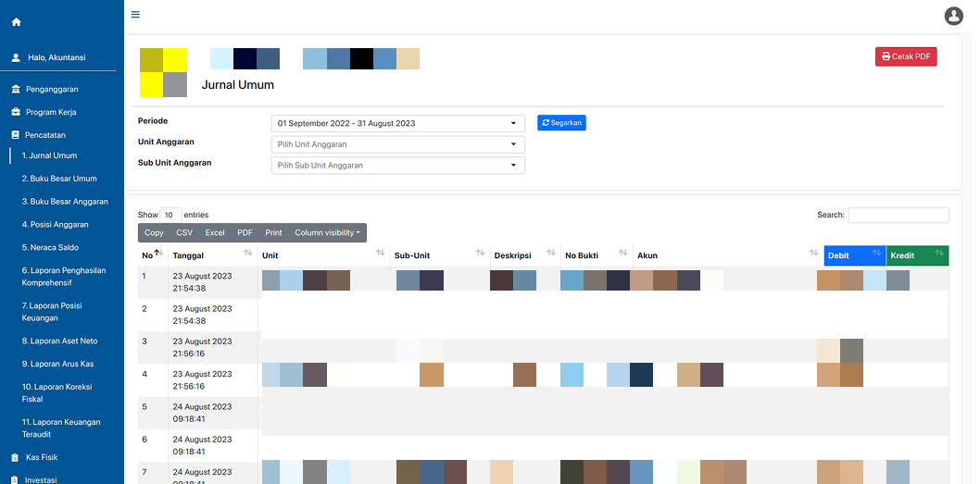The width and height of the screenshot is (980, 484).
Task: Click the Copy export button
Action: (x=154, y=233)
